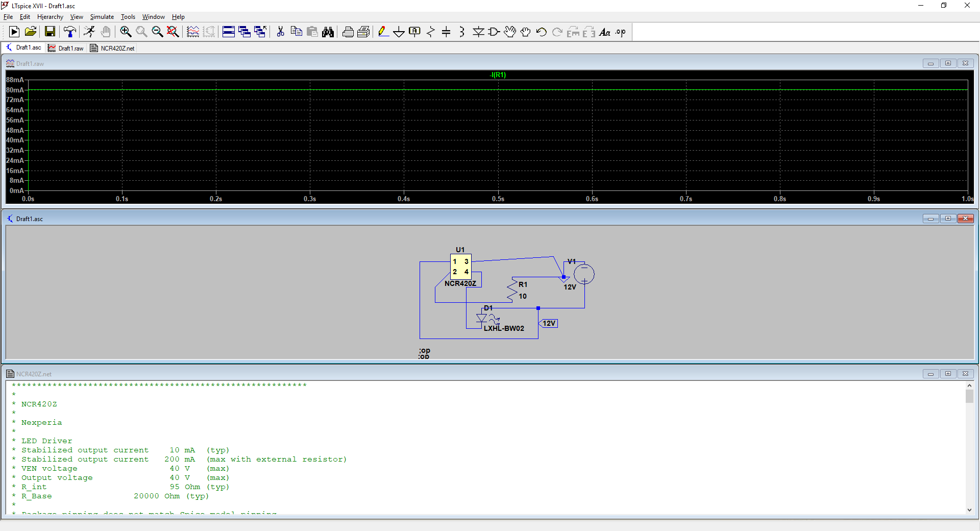The width and height of the screenshot is (980, 531).
Task: Switch to the NCR420Z.net tab
Action: (112, 48)
